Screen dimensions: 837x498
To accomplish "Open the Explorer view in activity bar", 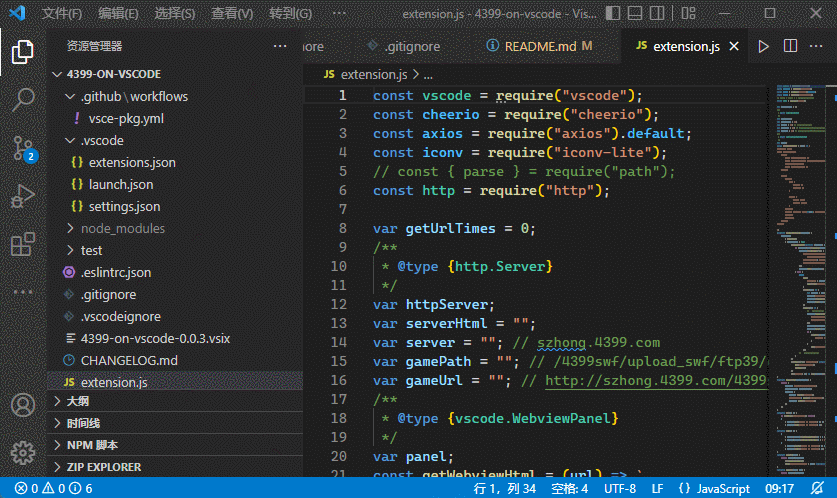I will pyautogui.click(x=22, y=52).
